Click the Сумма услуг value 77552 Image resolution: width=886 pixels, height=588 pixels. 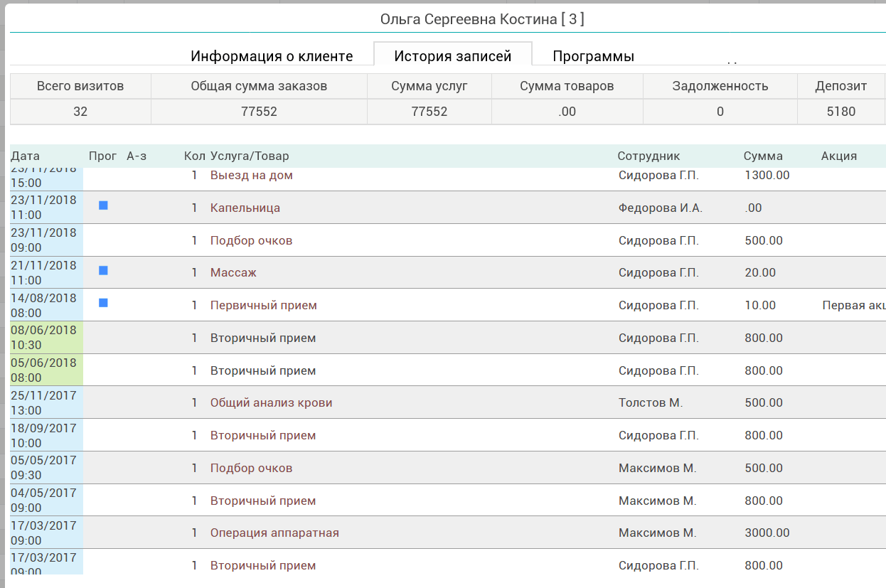point(429,112)
